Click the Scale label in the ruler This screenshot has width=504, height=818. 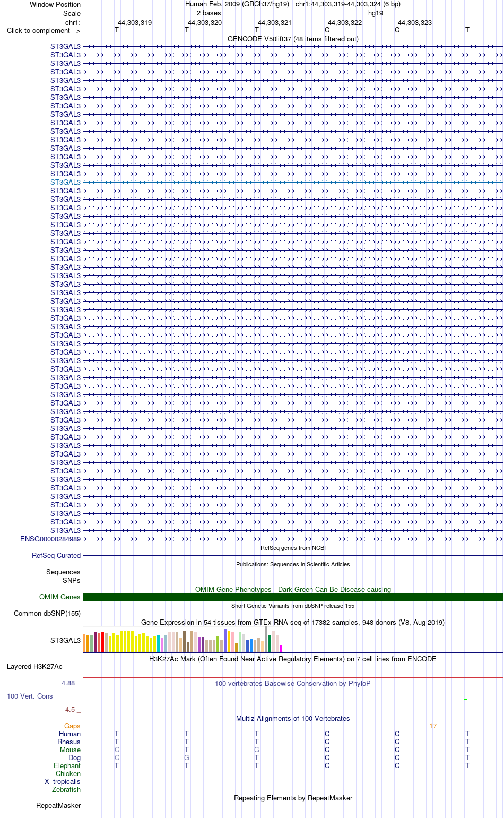pos(72,13)
